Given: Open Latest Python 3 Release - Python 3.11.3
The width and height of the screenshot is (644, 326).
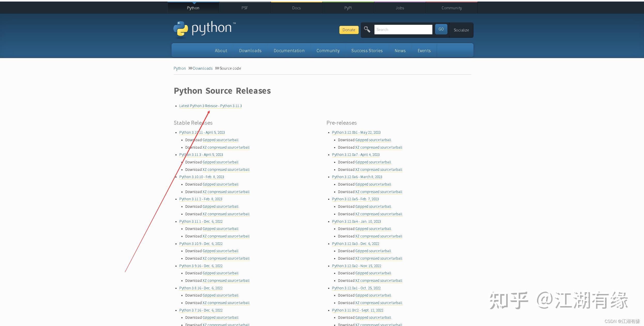Looking at the screenshot, I should [x=210, y=106].
